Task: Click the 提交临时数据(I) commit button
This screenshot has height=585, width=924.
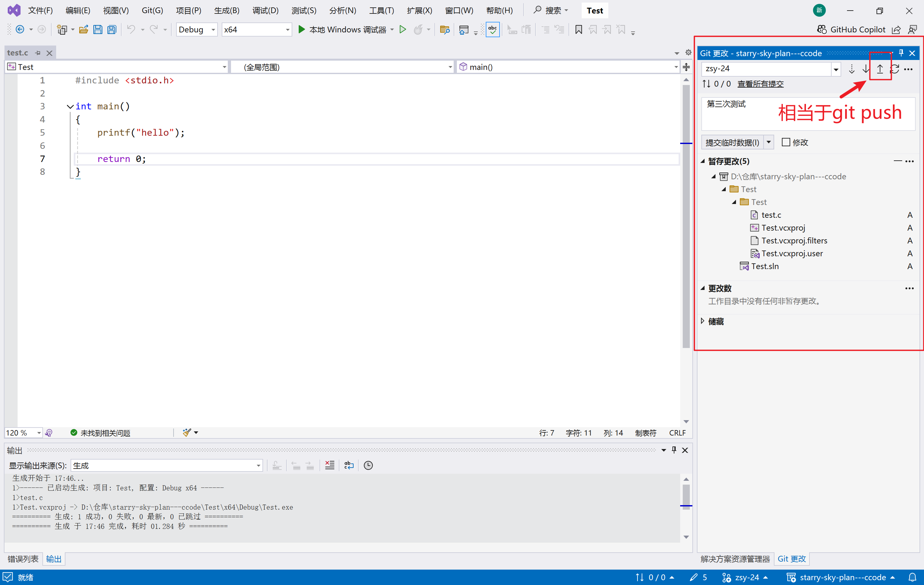Action: (732, 142)
